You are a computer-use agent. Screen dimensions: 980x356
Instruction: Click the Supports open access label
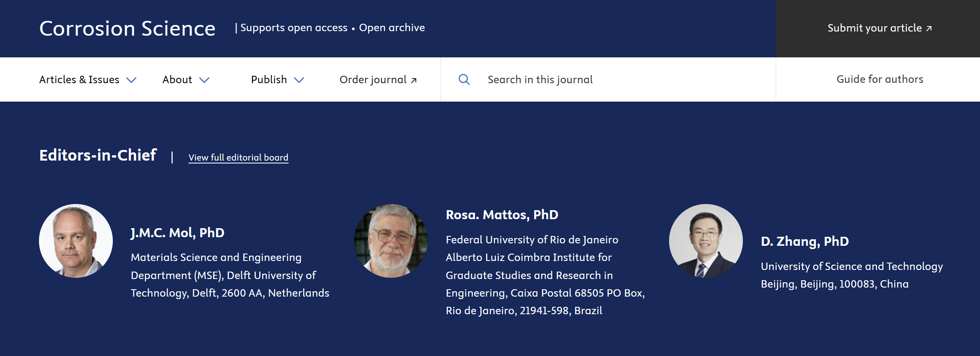tap(294, 27)
